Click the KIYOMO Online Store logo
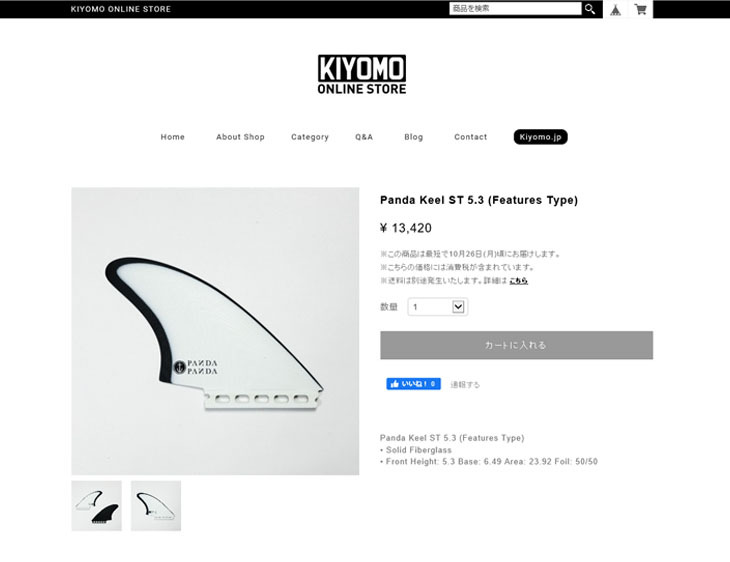This screenshot has height=562, width=730. pos(362,74)
